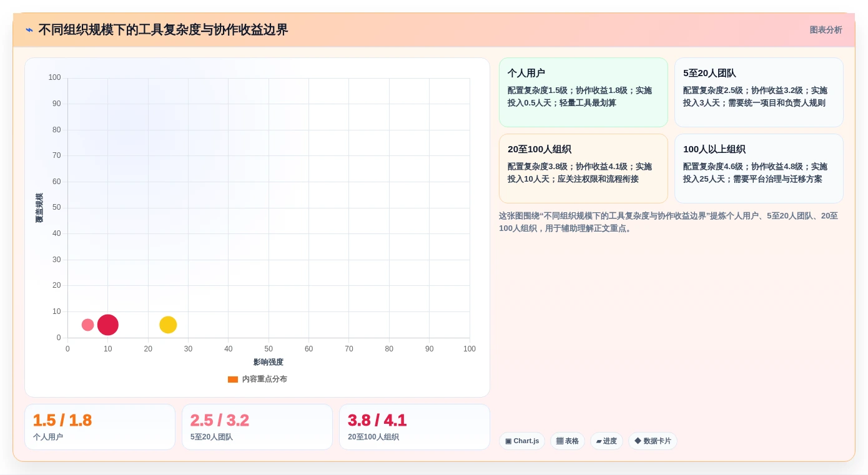Click the 2.5 / 3.2 stat card
The width and height of the screenshot is (868, 475).
point(257,427)
